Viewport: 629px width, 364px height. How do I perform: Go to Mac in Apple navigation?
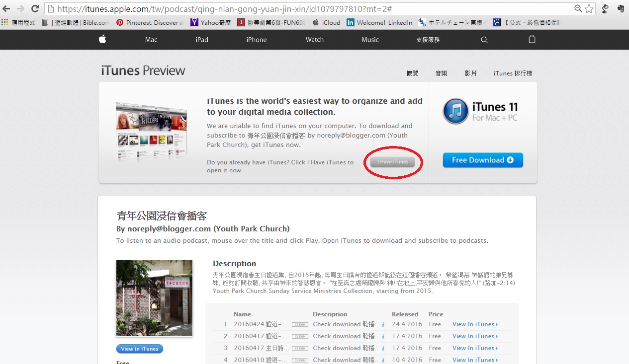coord(151,40)
